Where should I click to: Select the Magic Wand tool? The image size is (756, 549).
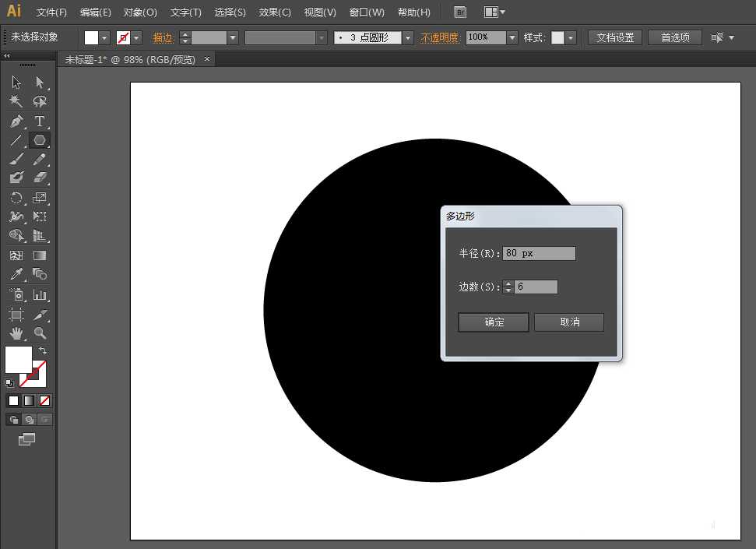coord(16,101)
